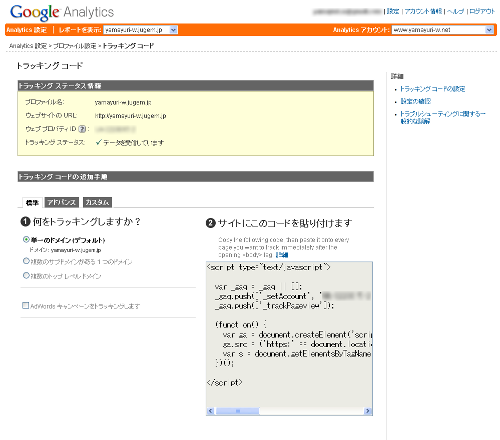The image size is (500, 440).
Task: Click the トラッキング コード page heading
Action: [49, 66]
